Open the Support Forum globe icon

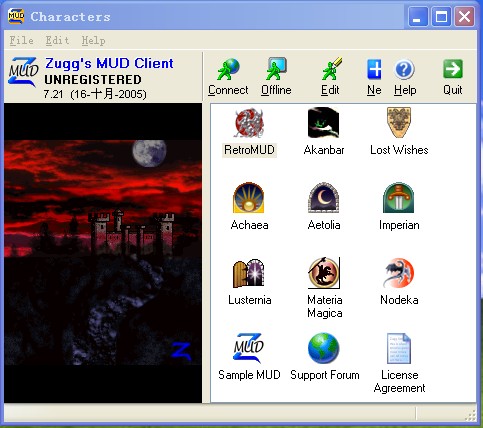coord(324,348)
